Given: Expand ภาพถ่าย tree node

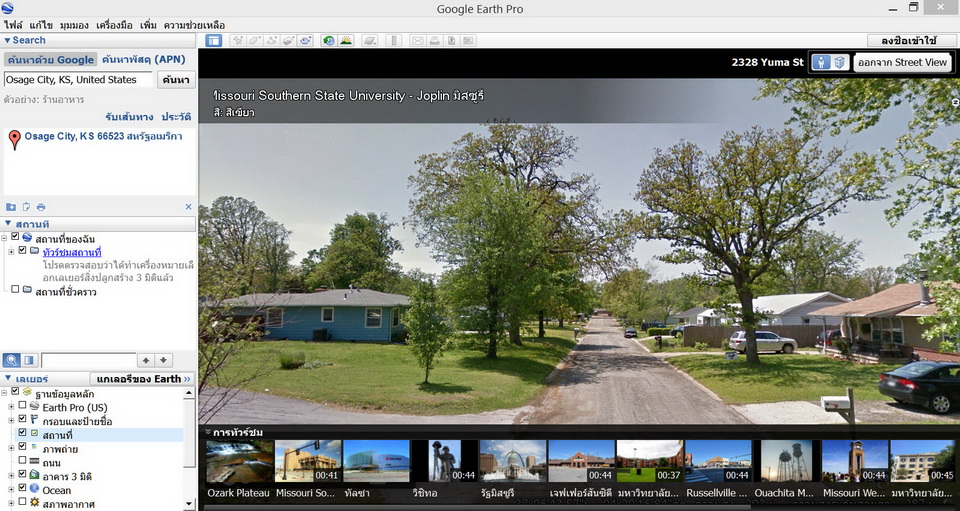Looking at the screenshot, I should [x=11, y=448].
